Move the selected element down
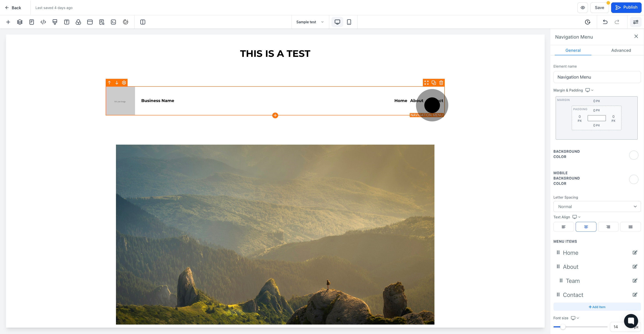The width and height of the screenshot is (644, 334). point(117,83)
